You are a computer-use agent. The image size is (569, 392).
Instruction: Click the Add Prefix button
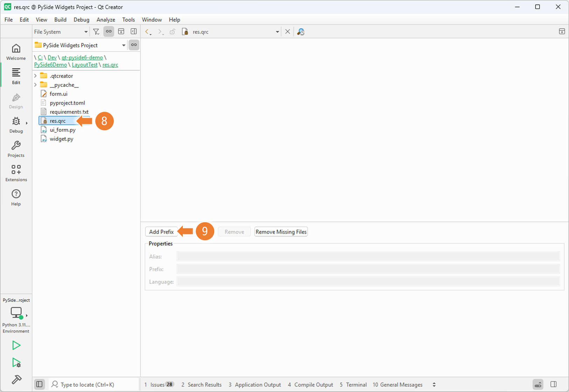coord(161,232)
